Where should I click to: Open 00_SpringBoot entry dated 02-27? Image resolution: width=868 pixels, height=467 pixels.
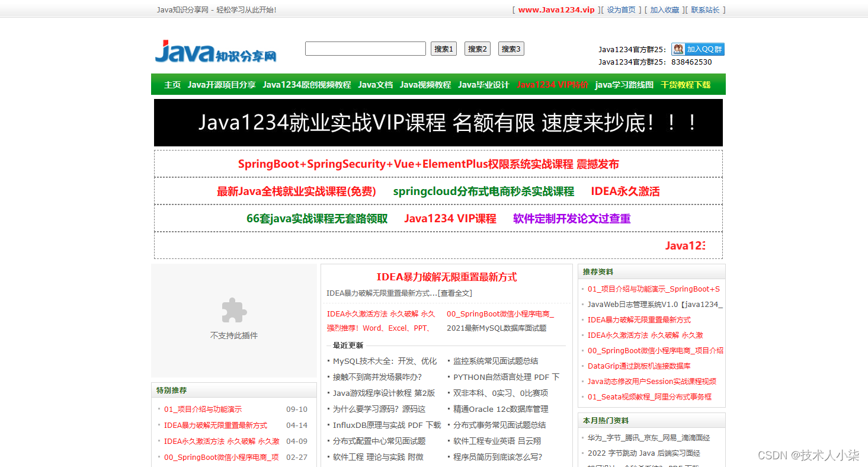point(222,458)
